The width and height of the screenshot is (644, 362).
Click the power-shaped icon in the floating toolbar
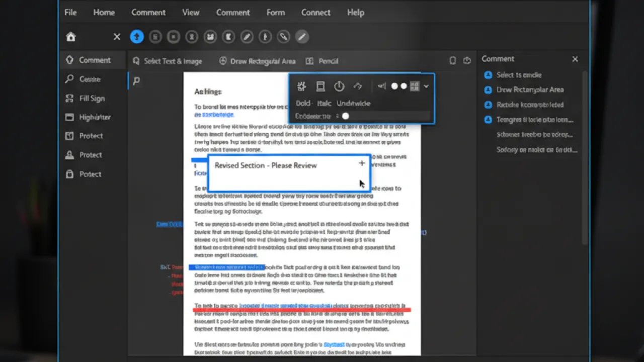click(x=339, y=86)
